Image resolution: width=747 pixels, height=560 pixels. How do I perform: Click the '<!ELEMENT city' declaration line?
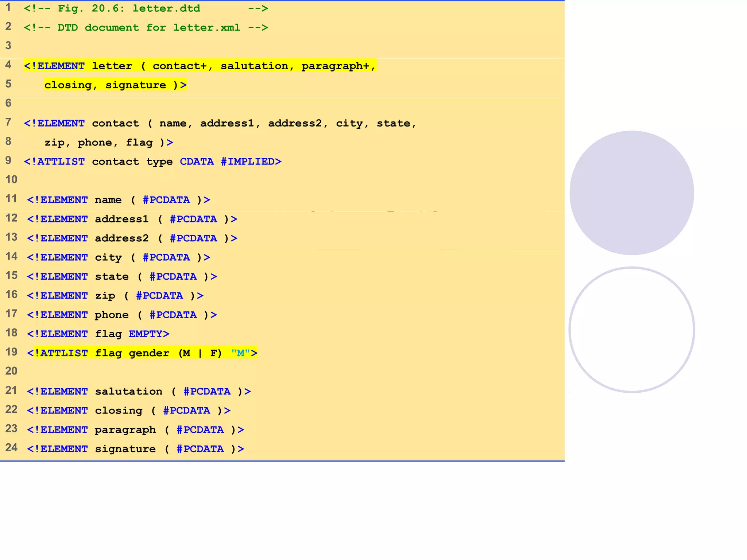[x=119, y=257]
